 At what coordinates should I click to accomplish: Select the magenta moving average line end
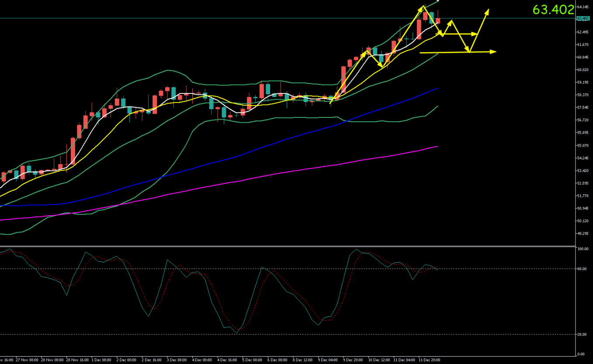pos(437,147)
